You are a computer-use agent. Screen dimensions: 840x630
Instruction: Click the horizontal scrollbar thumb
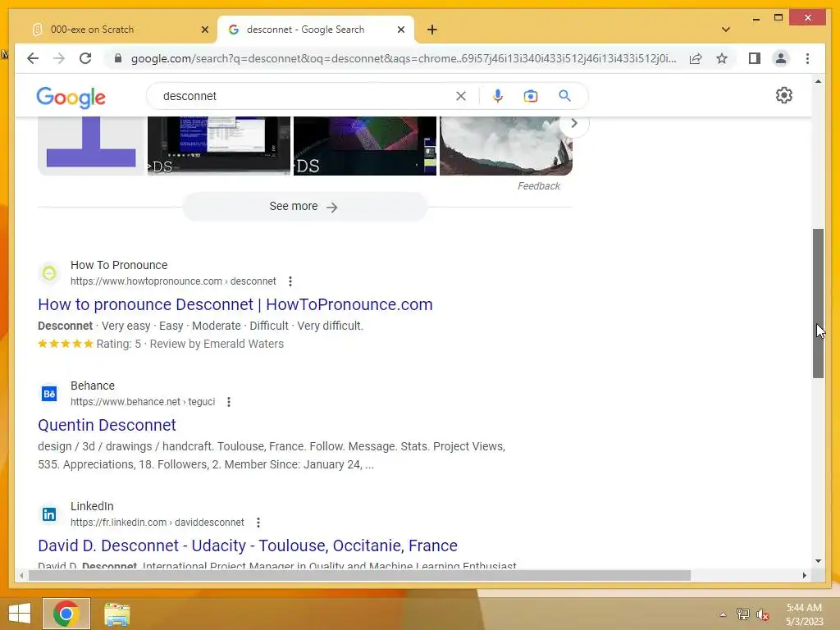pyautogui.click(x=359, y=575)
